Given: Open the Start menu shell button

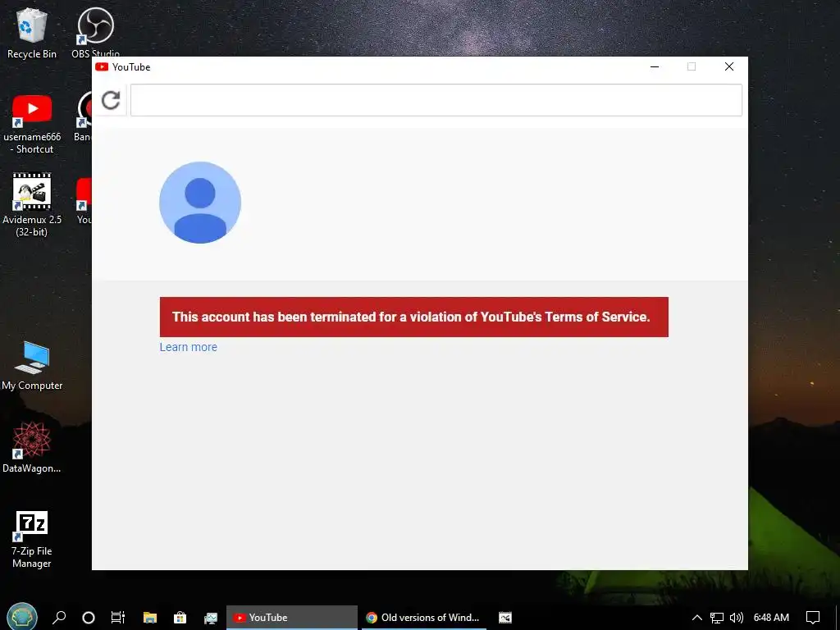Looking at the screenshot, I should click(22, 617).
